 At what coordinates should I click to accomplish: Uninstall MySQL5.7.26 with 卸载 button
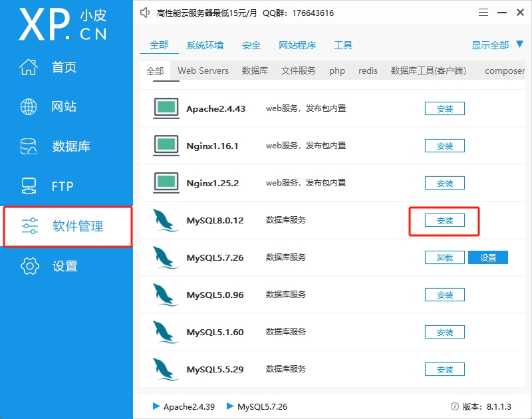[445, 257]
